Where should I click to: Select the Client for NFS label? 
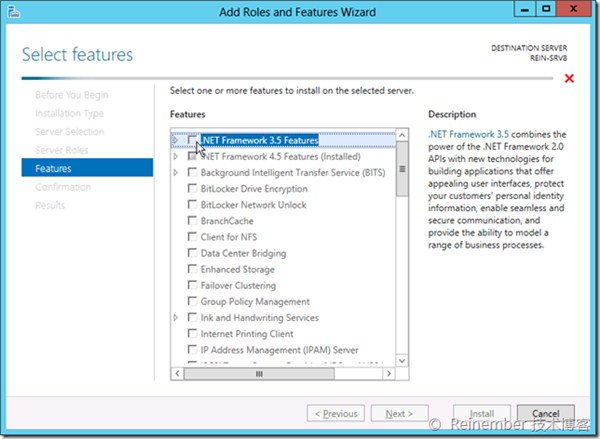point(228,237)
